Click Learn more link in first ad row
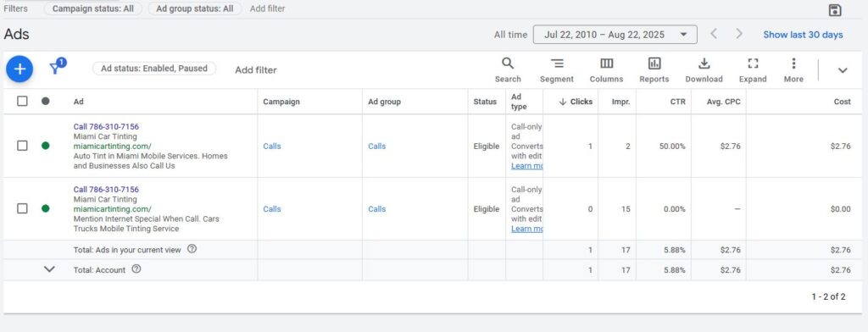This screenshot has height=332, width=868. point(526,166)
